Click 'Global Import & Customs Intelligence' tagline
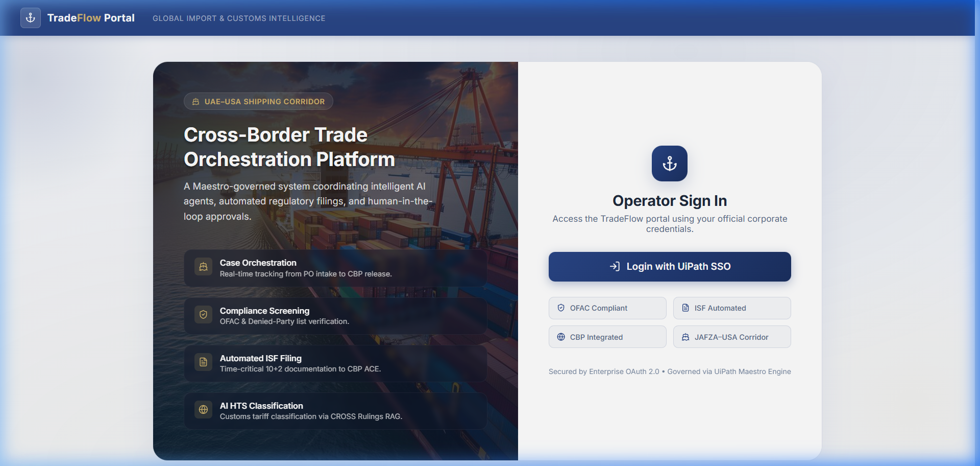Screen dimensions: 980x466 [x=239, y=18]
